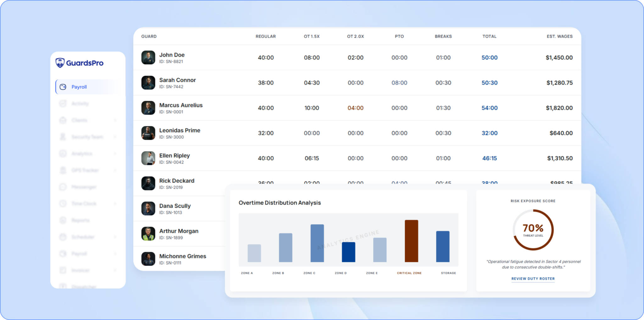
Task: Click the Review Duty Roster link
Action: (x=533, y=279)
